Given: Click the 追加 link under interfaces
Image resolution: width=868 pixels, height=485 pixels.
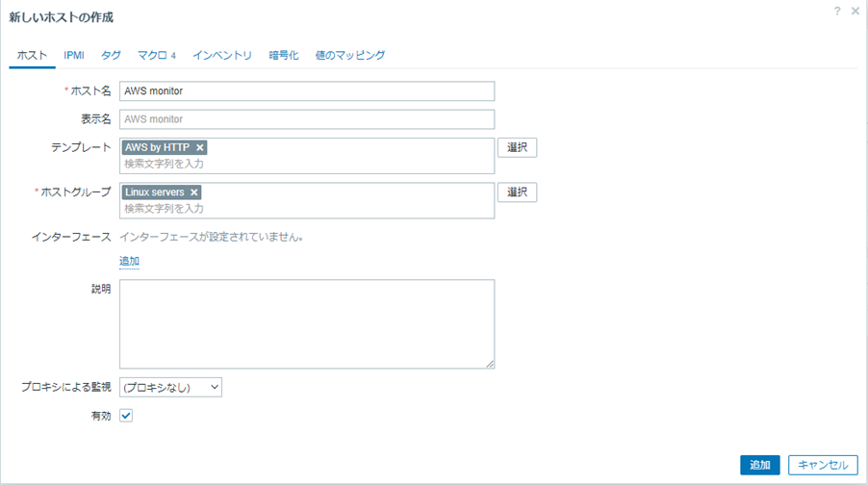Looking at the screenshot, I should pyautogui.click(x=129, y=261).
